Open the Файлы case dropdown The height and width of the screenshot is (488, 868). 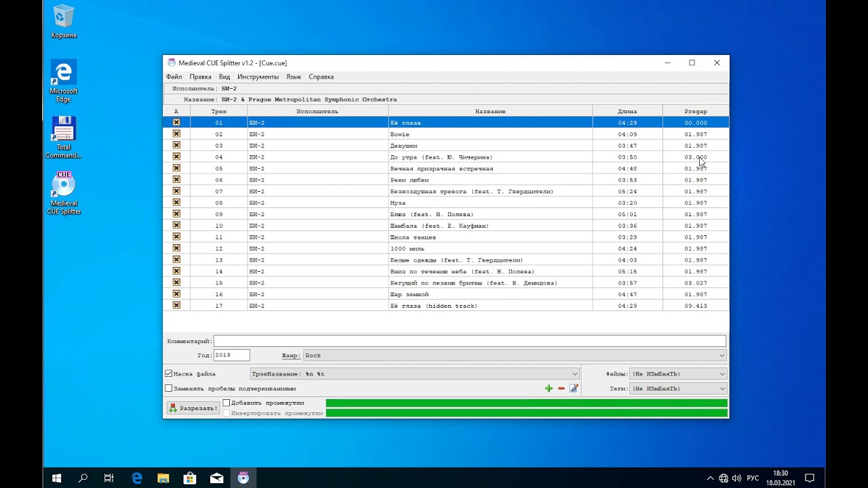pos(678,373)
